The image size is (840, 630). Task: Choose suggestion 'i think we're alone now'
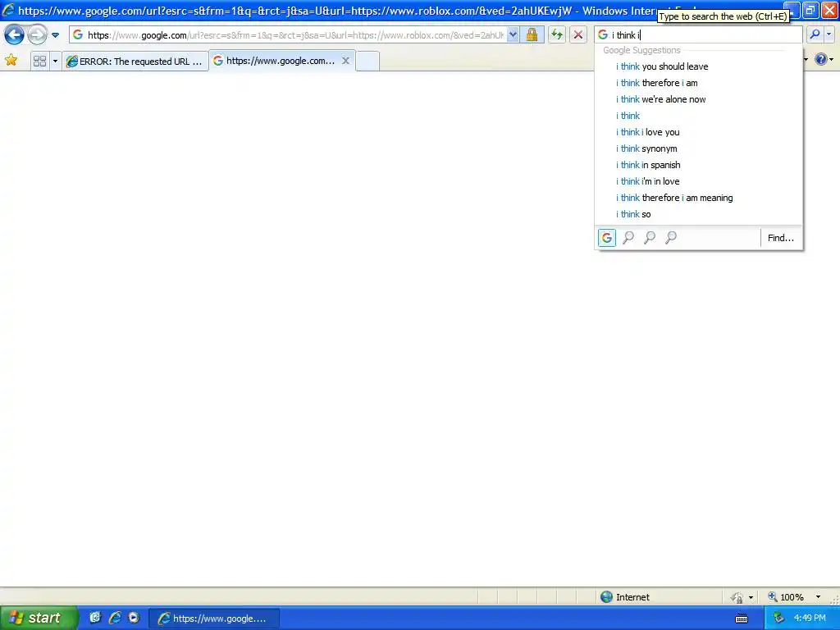(x=698, y=99)
